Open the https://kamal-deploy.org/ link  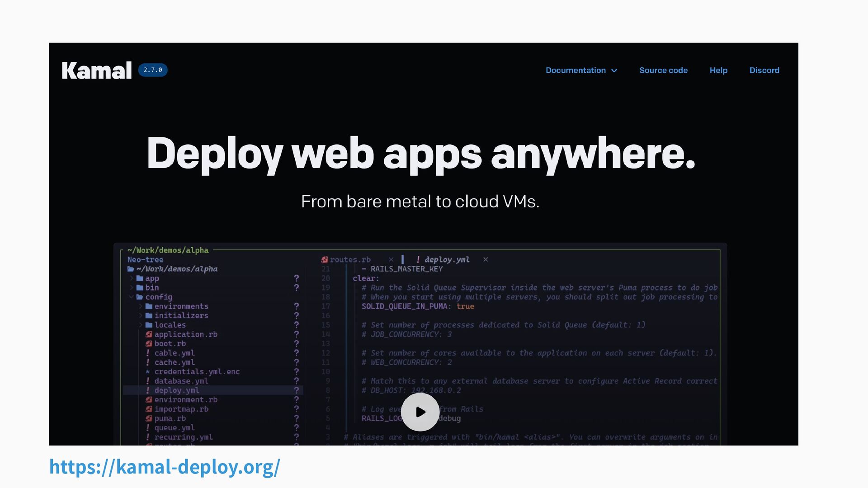[165, 467]
